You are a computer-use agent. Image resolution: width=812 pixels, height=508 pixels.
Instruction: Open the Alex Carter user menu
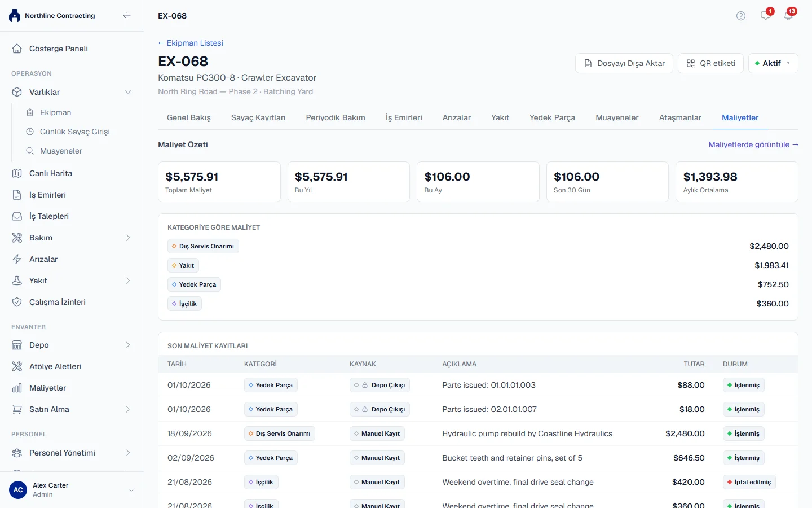72,489
